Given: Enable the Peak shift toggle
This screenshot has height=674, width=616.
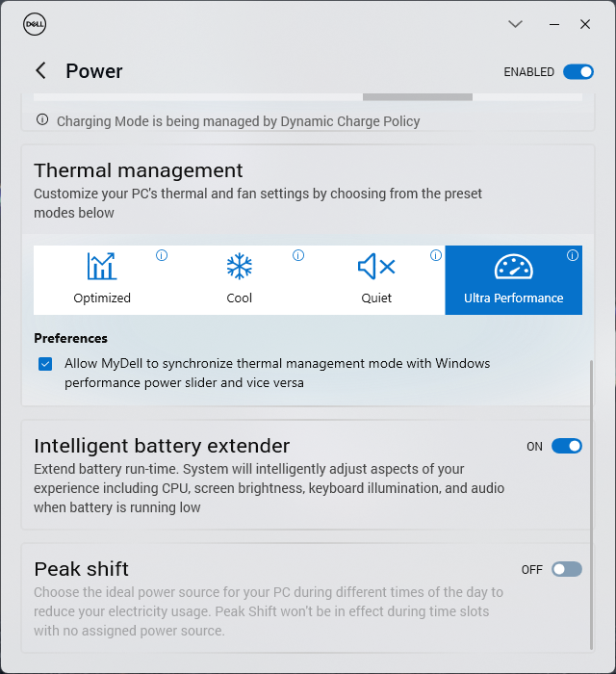Looking at the screenshot, I should (567, 569).
